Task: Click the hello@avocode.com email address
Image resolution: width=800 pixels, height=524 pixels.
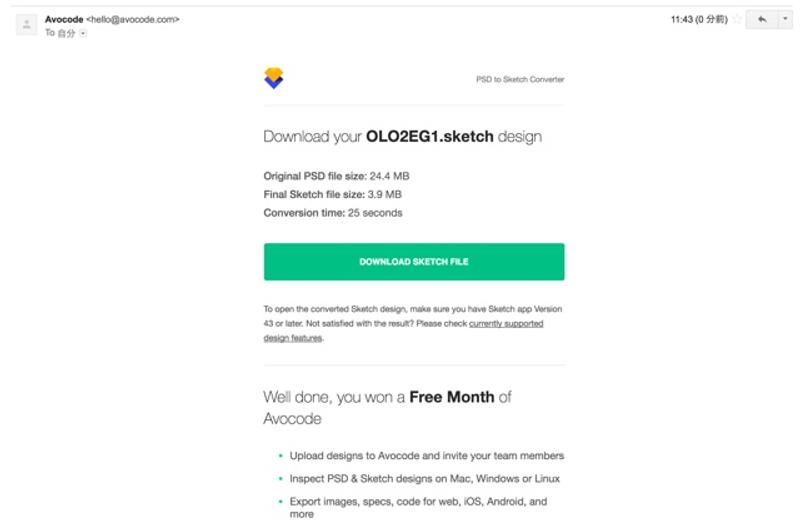Action: click(x=133, y=19)
